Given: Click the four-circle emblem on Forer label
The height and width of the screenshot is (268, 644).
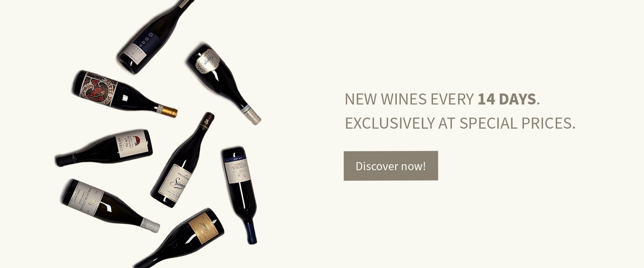Looking at the screenshot, I should click(x=147, y=41).
